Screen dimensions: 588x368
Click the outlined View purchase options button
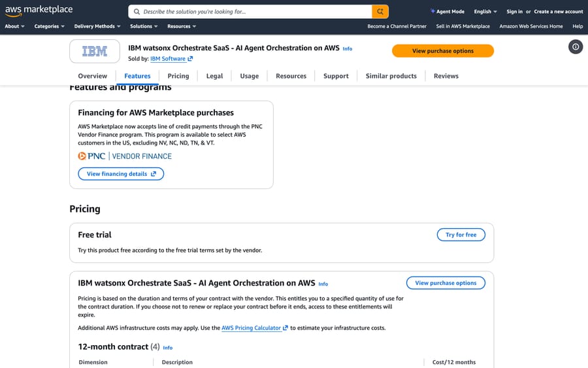click(x=446, y=283)
